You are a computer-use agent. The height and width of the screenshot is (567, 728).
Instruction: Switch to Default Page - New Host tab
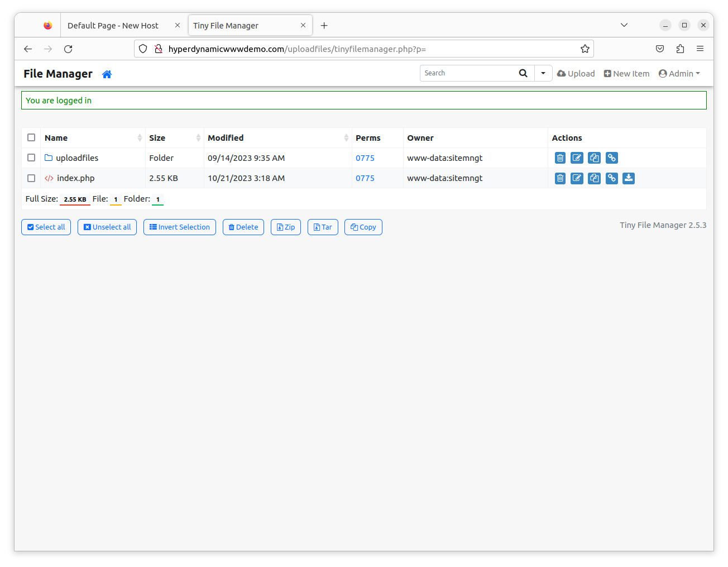(x=113, y=26)
